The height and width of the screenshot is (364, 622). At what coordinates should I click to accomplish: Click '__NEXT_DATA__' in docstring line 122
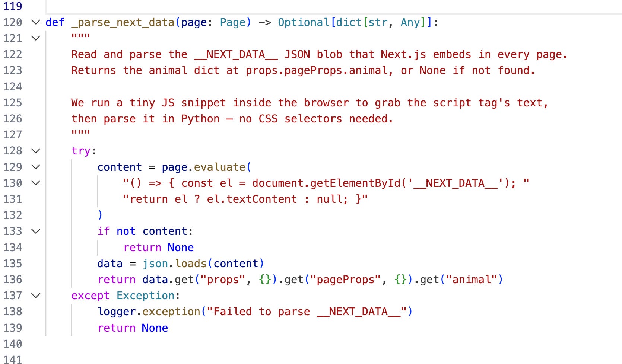236,55
